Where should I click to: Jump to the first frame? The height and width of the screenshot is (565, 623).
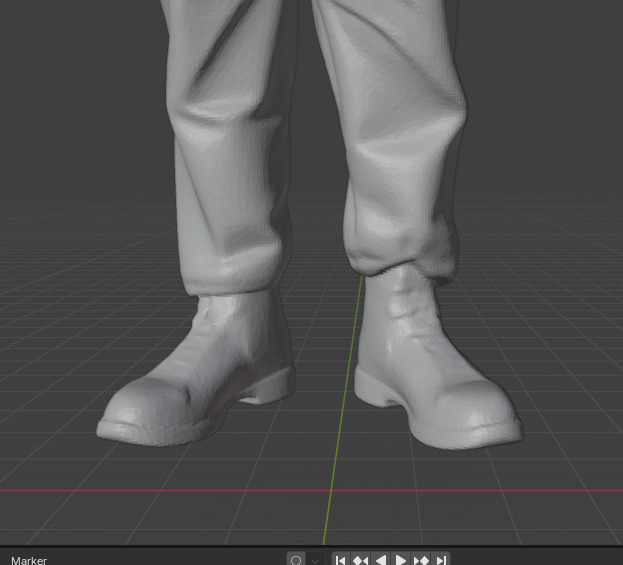tap(341, 559)
